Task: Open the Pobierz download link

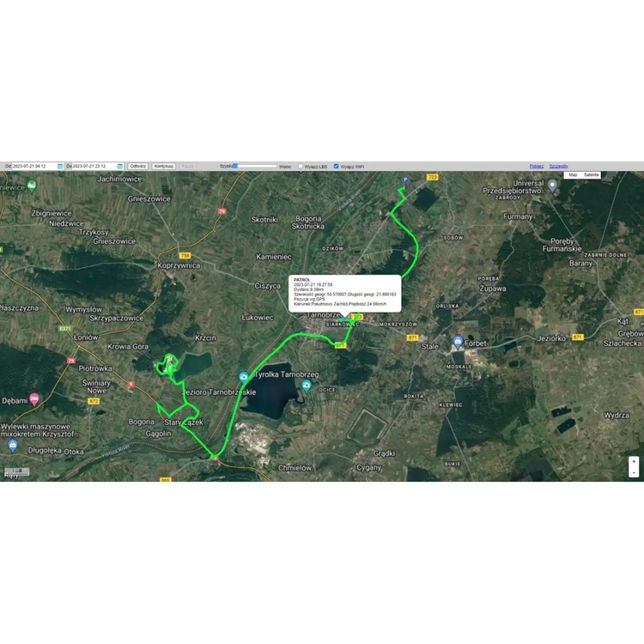Action: click(x=537, y=166)
